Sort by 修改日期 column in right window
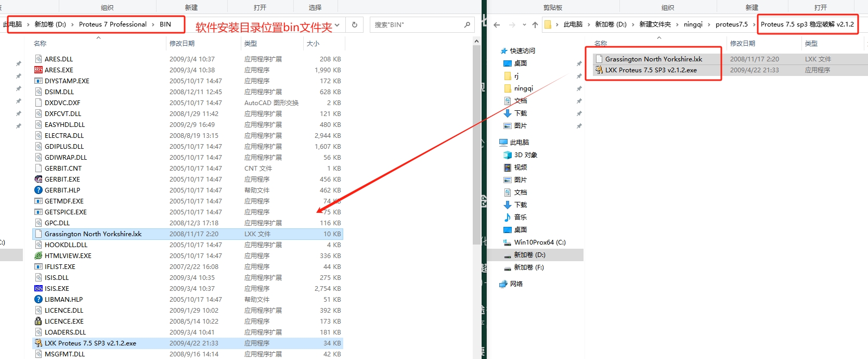 [x=743, y=43]
